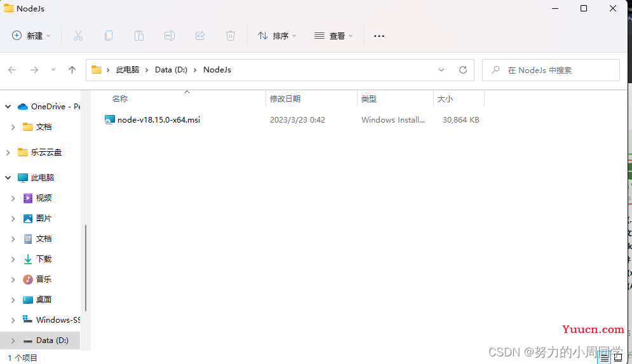Click the Share icon in toolbar
Screen dimensions: 632x364
click(200, 36)
